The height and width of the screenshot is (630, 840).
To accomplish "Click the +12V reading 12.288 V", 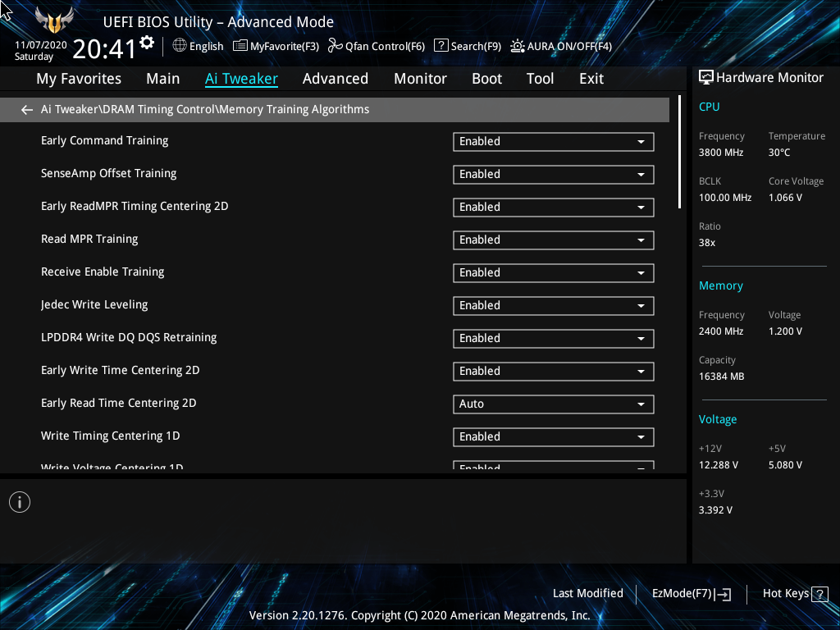I will (x=718, y=465).
